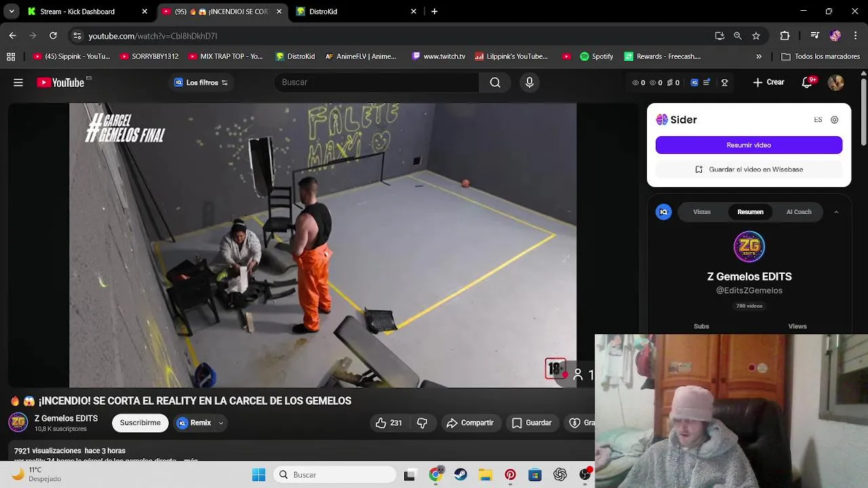Open www.twitch.tv bookmark
Viewport: 868px width, 488px height.
click(438, 57)
